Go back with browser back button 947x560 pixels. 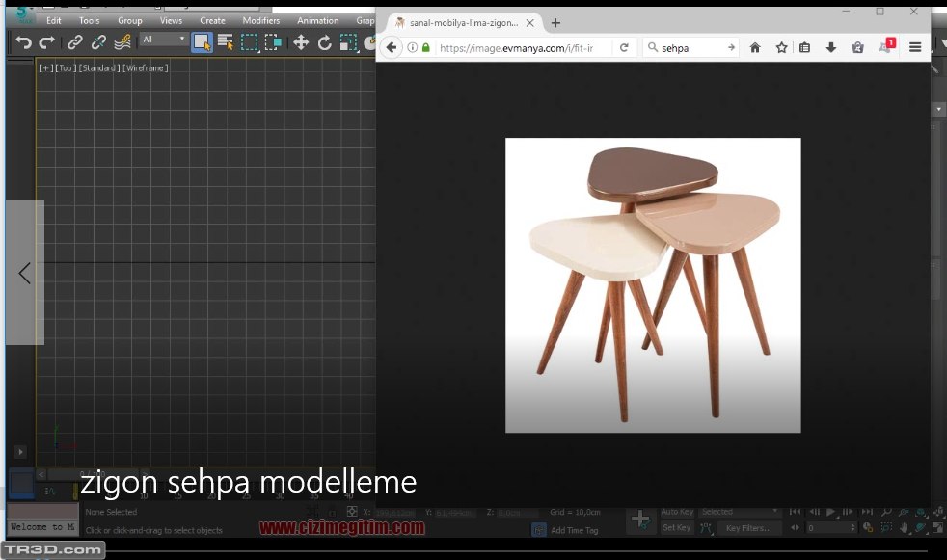point(392,47)
